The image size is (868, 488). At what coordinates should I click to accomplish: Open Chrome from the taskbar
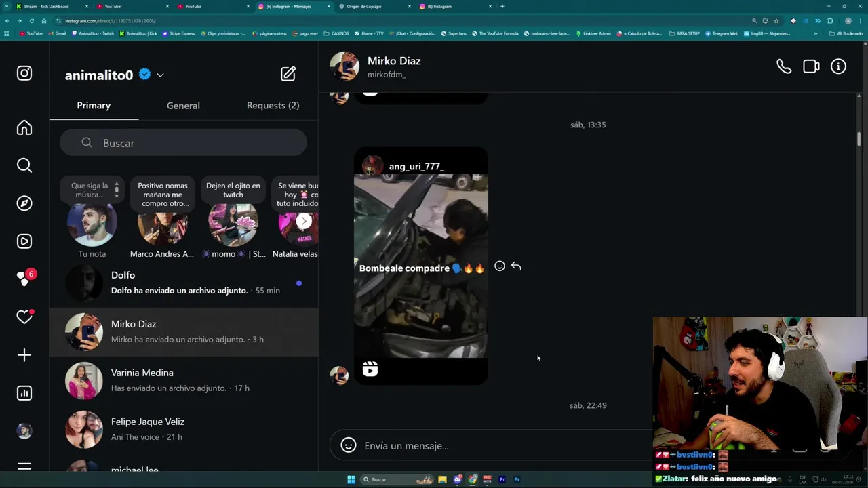pos(473,479)
